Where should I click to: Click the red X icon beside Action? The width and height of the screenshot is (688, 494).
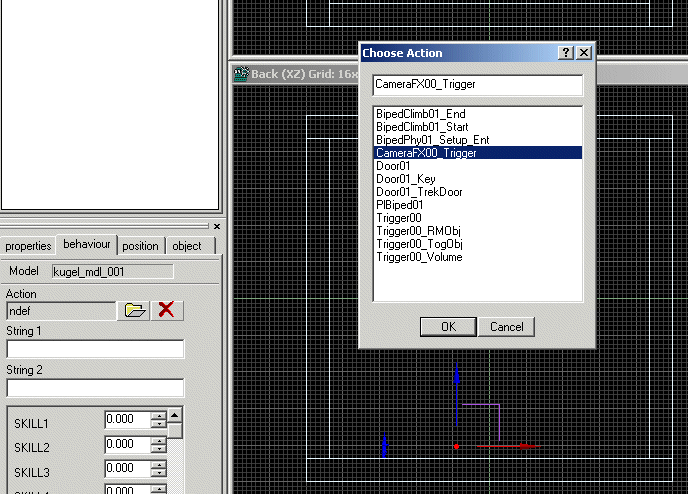(166, 310)
